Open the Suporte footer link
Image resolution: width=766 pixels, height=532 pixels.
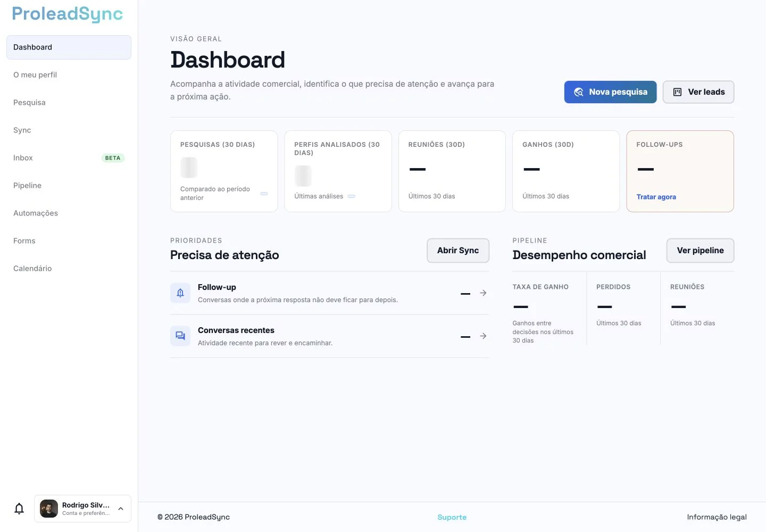tap(452, 517)
